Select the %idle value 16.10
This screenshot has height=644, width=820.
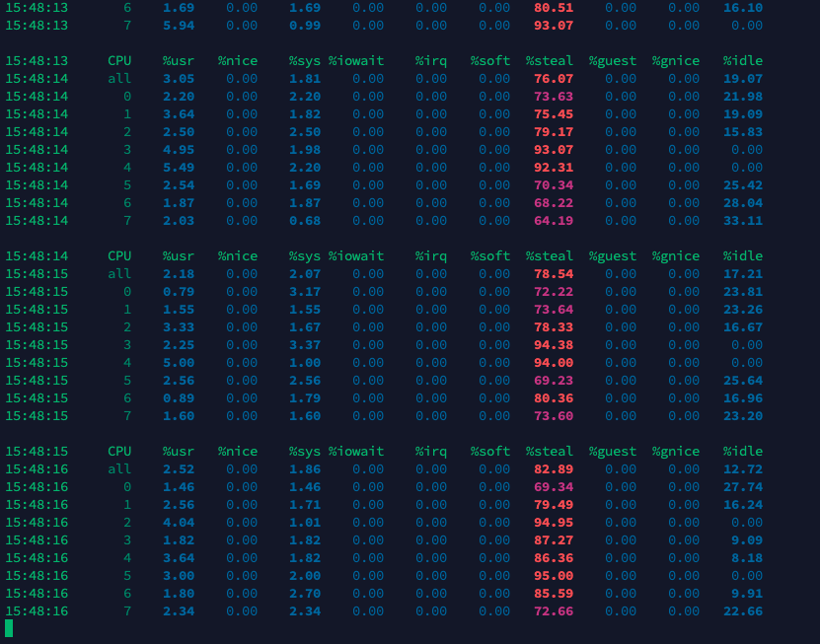pos(743,8)
